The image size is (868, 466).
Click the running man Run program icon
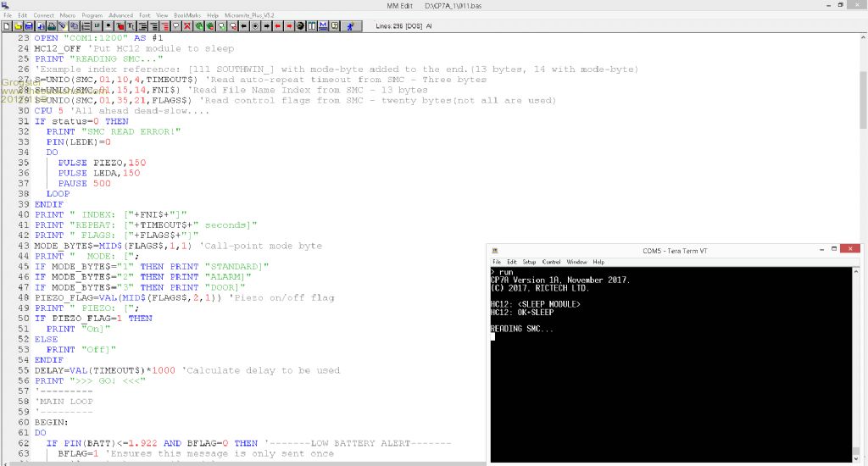click(x=350, y=26)
